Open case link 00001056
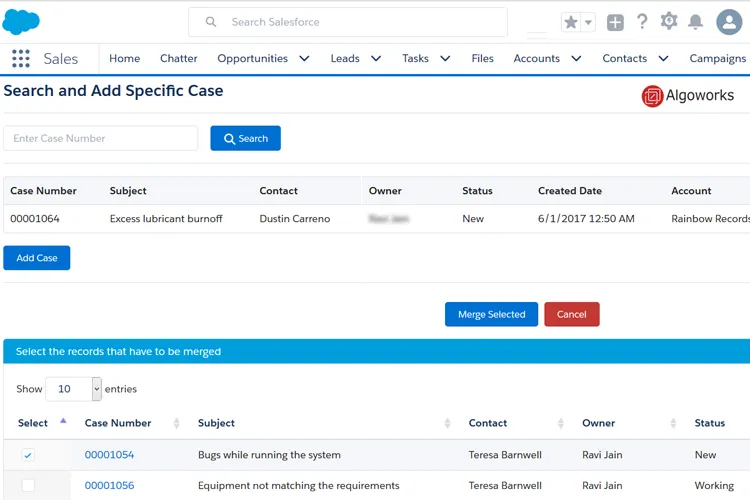The width and height of the screenshot is (750, 500). (110, 485)
